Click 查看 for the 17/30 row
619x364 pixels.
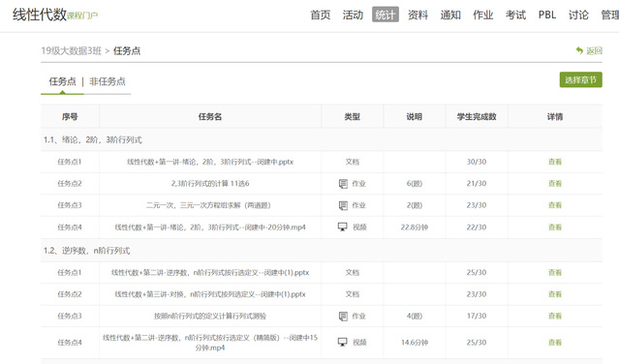555,316
